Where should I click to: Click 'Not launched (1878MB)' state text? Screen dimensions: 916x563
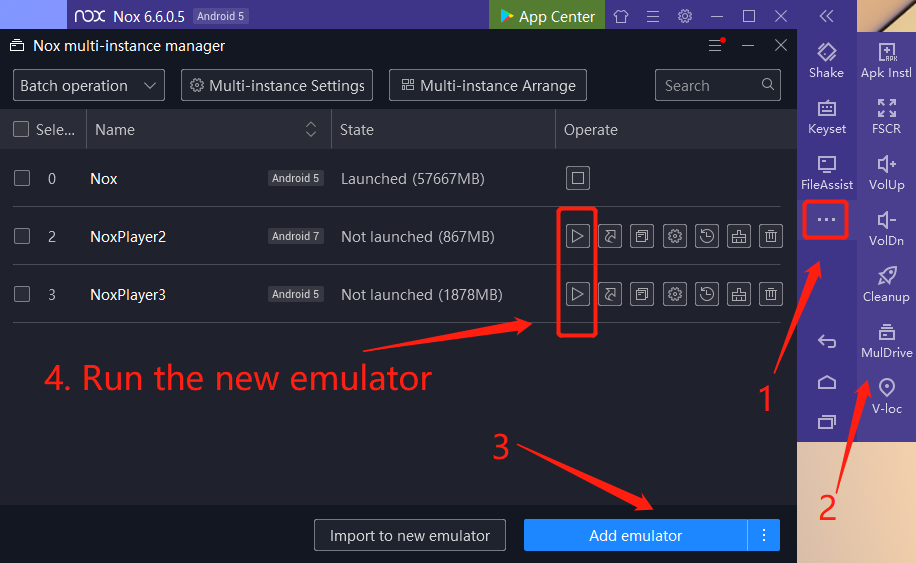[x=422, y=294]
